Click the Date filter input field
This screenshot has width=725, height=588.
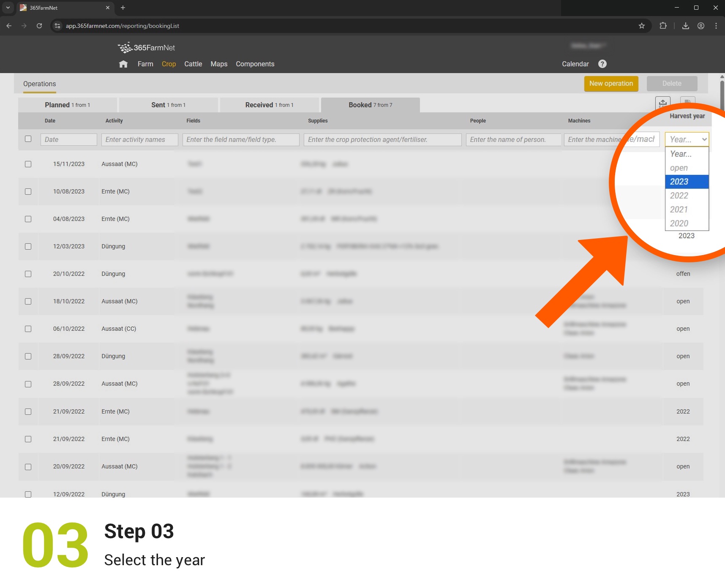(68, 139)
